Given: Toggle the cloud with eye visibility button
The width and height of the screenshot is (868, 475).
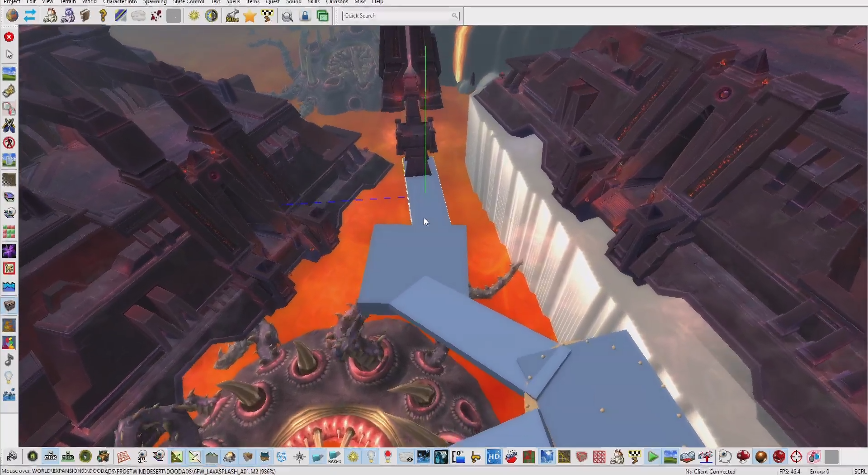Looking at the screenshot, I should pyautogui.click(x=406, y=457).
